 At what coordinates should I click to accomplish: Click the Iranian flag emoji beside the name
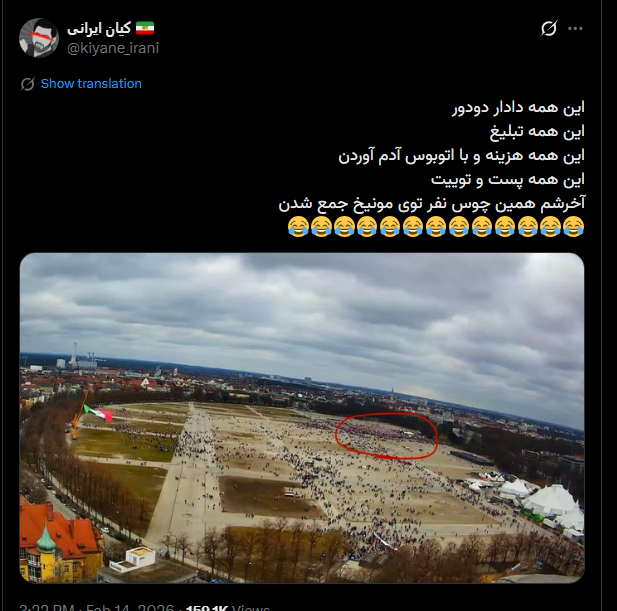(x=145, y=28)
